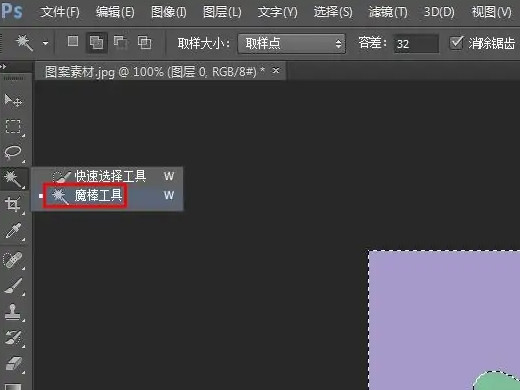Open the 视图(V) menu
This screenshot has width=520, height=390.
(492, 12)
